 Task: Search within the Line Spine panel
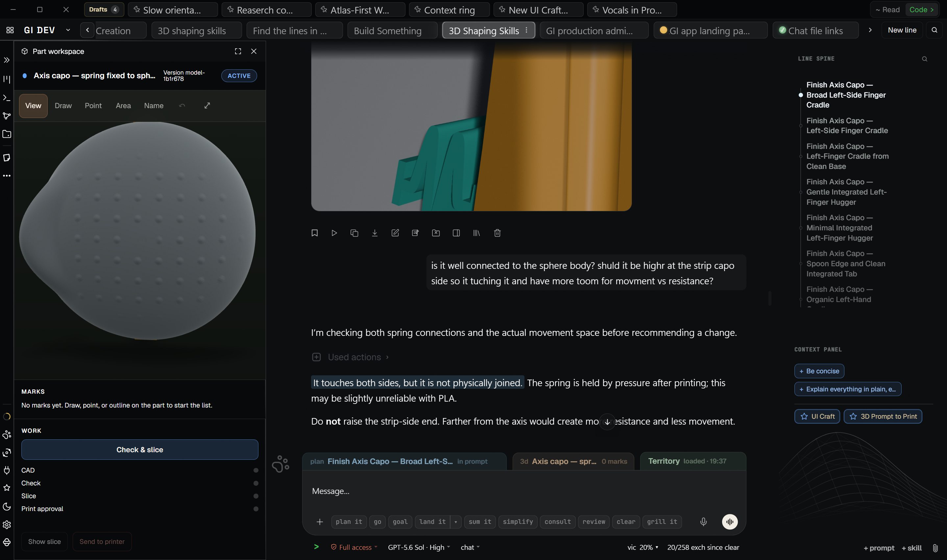point(925,59)
